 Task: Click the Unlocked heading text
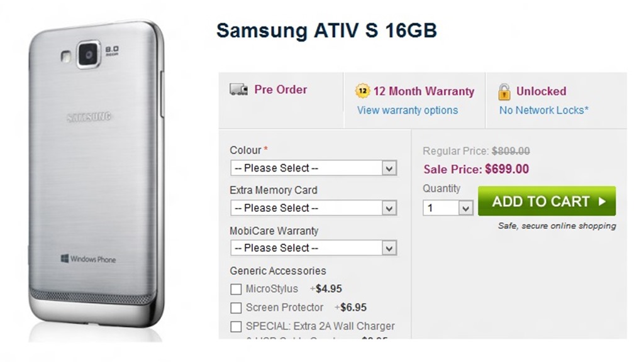point(541,91)
